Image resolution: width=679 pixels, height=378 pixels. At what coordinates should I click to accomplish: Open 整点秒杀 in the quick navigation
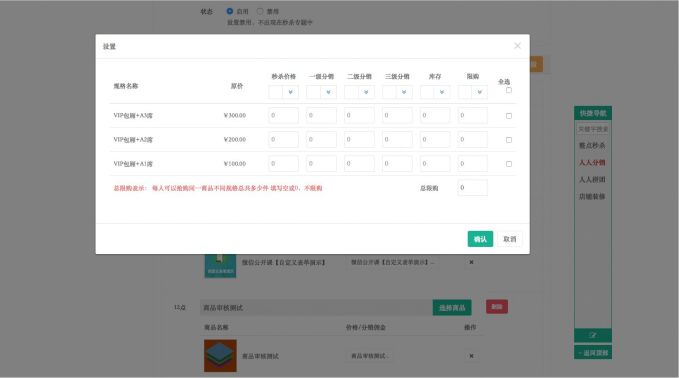click(592, 145)
